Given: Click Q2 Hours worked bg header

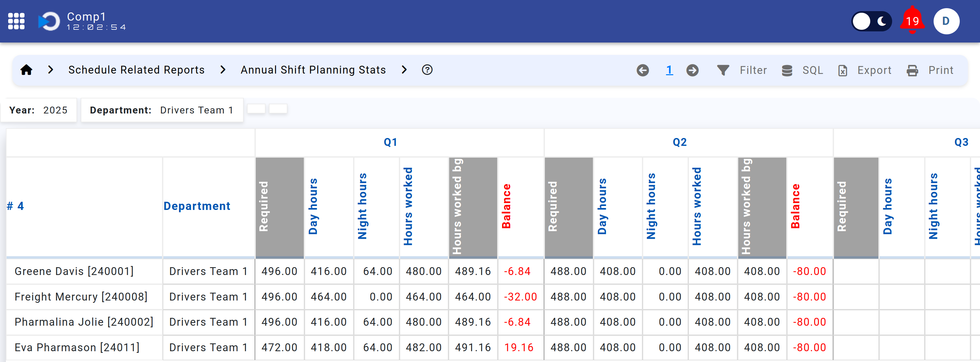Looking at the screenshot, I should [x=762, y=207].
